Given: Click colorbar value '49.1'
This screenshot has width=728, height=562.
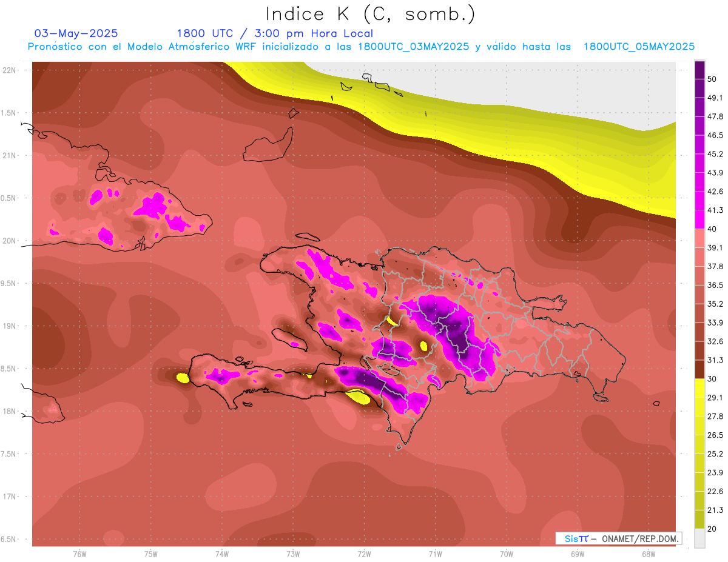Looking at the screenshot, I should [715, 98].
